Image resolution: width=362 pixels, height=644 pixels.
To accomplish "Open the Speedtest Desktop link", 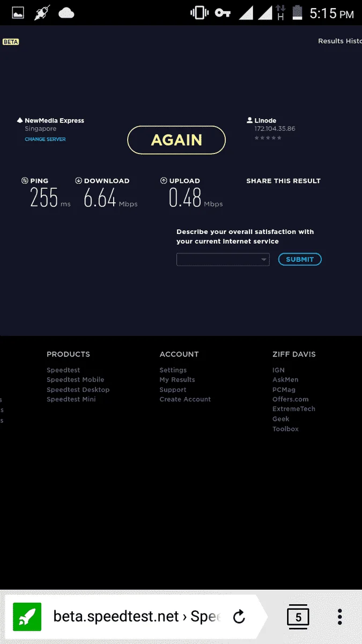I will click(x=78, y=390).
